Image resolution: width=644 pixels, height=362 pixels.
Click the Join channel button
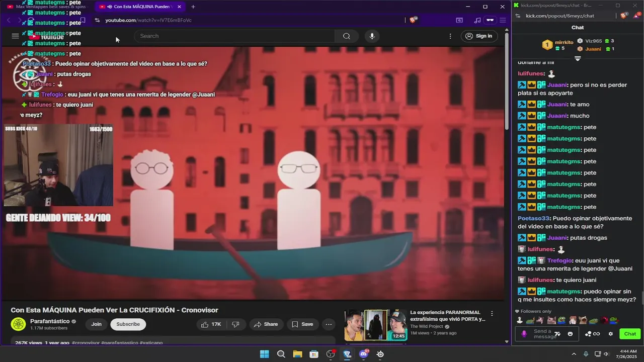[x=96, y=324]
